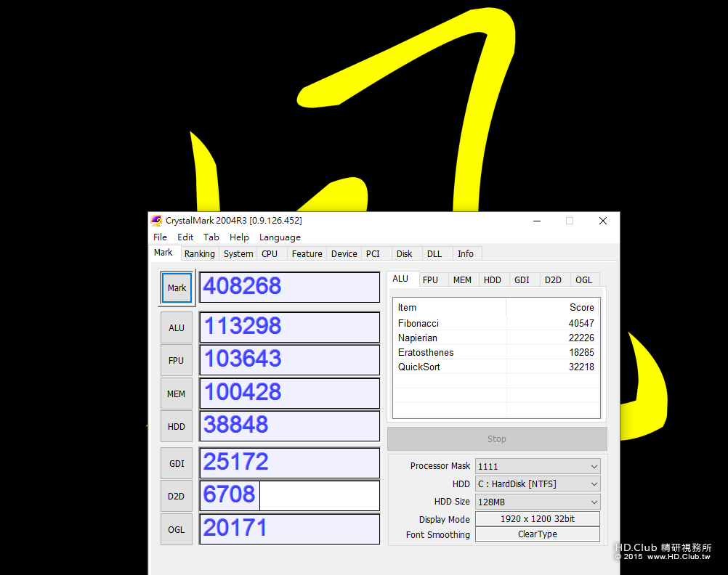Image resolution: width=728 pixels, height=575 pixels.
Task: Open the Edit menu
Action: tap(185, 237)
